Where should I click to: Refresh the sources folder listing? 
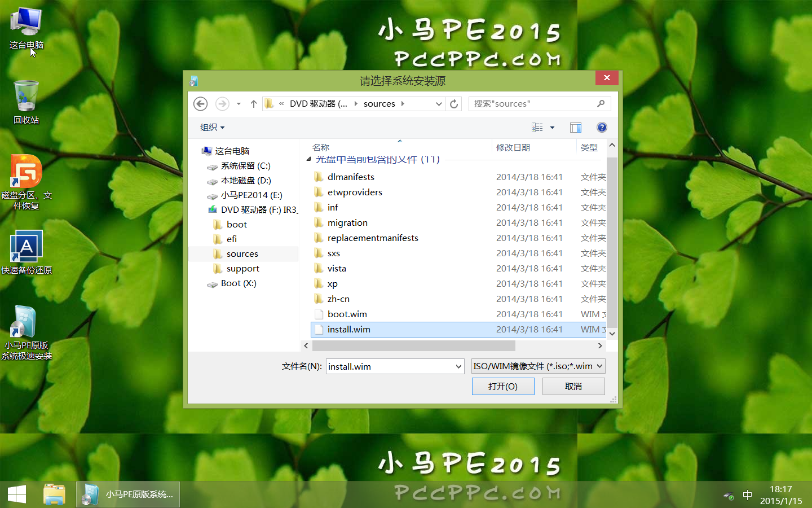click(x=454, y=104)
